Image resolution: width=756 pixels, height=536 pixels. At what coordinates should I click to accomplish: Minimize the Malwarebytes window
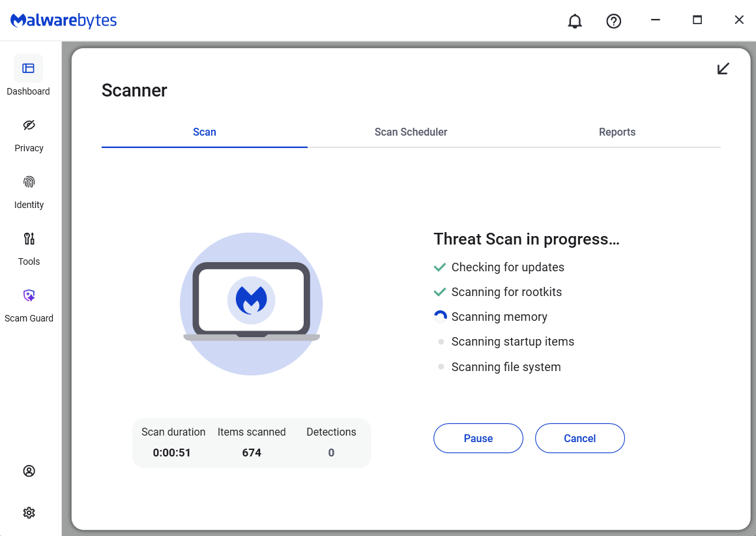pos(655,20)
